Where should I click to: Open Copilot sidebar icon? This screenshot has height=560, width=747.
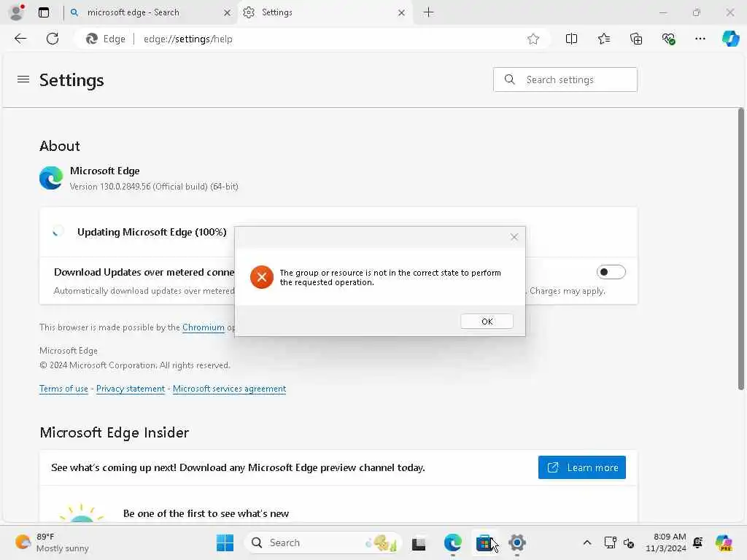click(x=730, y=39)
